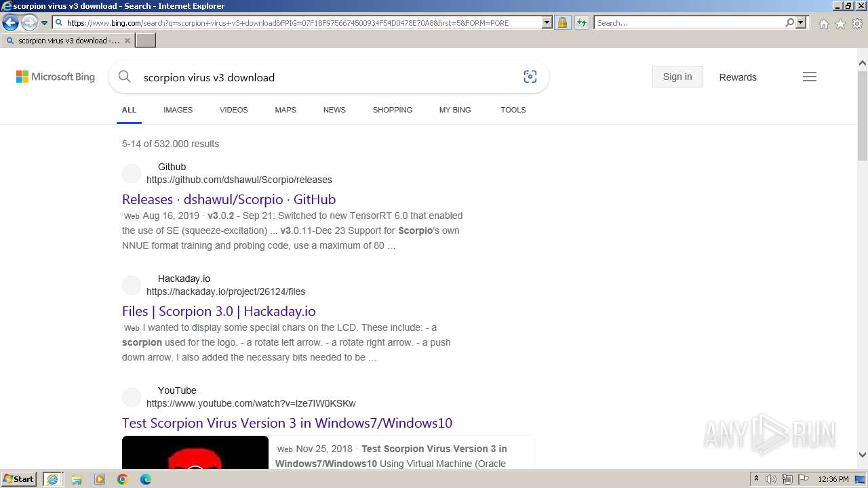
Task: Open the File Explorer taskbar icon
Action: [x=77, y=479]
